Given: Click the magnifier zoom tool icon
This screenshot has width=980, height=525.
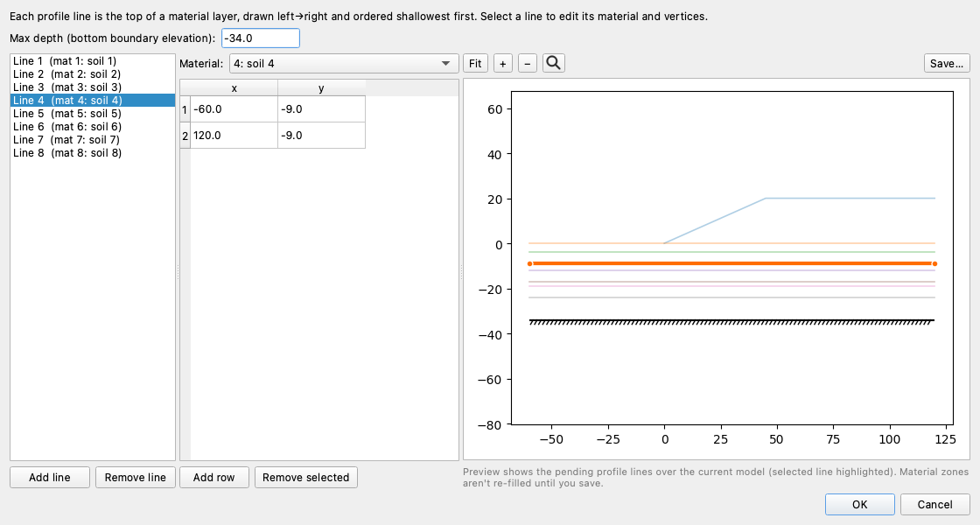Looking at the screenshot, I should (x=554, y=63).
